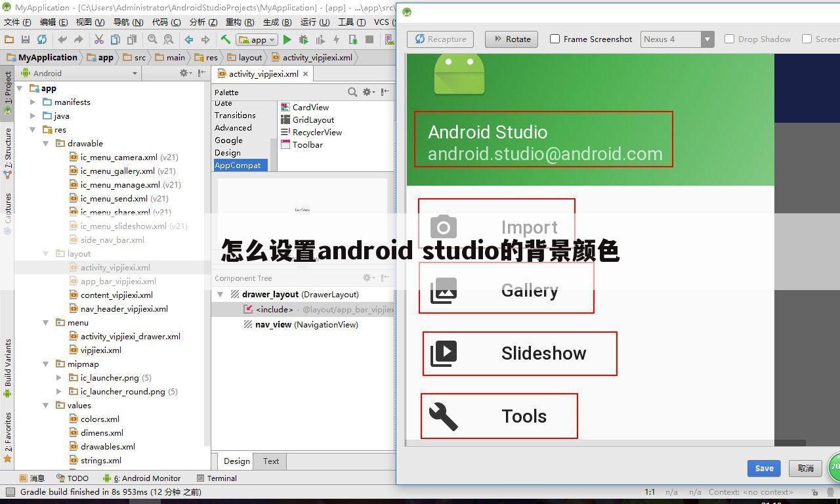Click the Rotate button
Screen dimensions: 840x504
point(512,39)
